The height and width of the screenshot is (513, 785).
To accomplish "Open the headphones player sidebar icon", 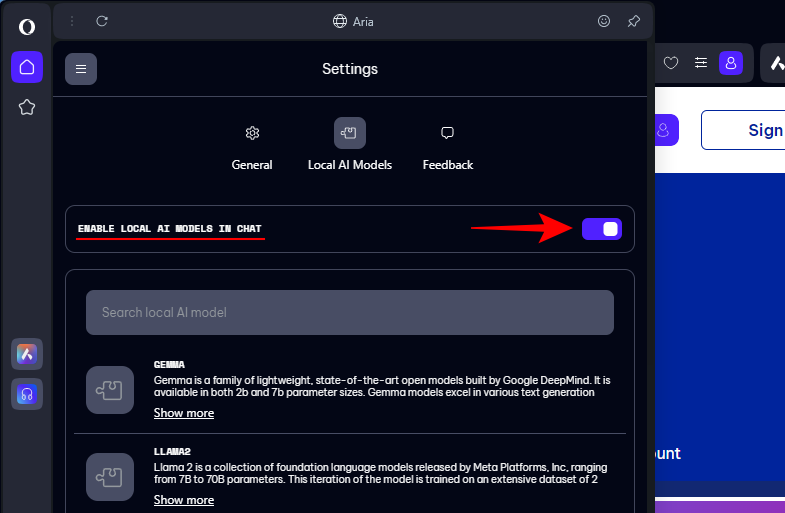I will coord(27,394).
